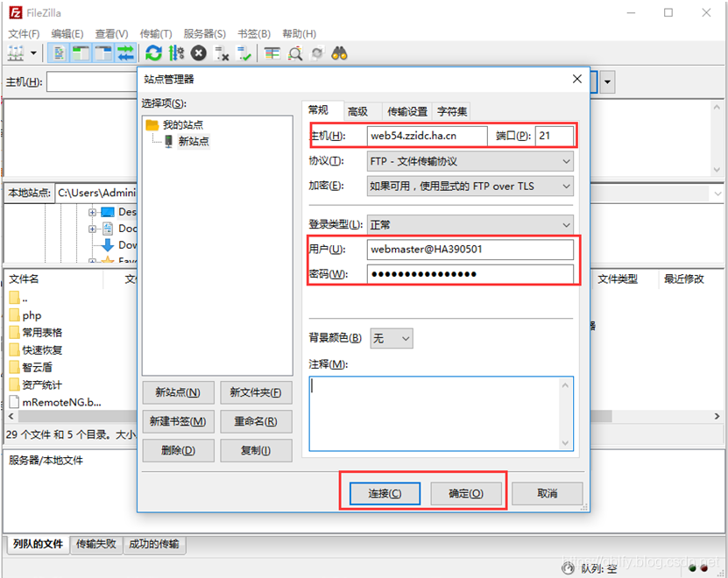Search for files with binoculars icon
The width and height of the screenshot is (728, 578).
339,53
